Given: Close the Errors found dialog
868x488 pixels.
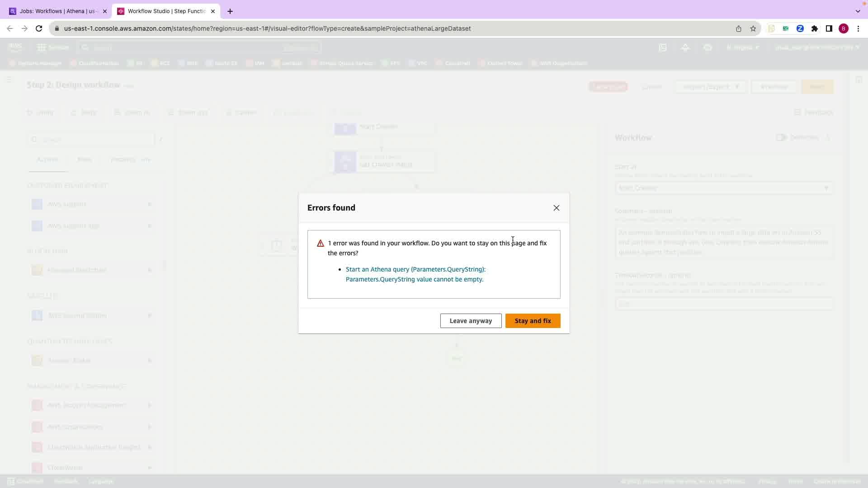Looking at the screenshot, I should 556,208.
